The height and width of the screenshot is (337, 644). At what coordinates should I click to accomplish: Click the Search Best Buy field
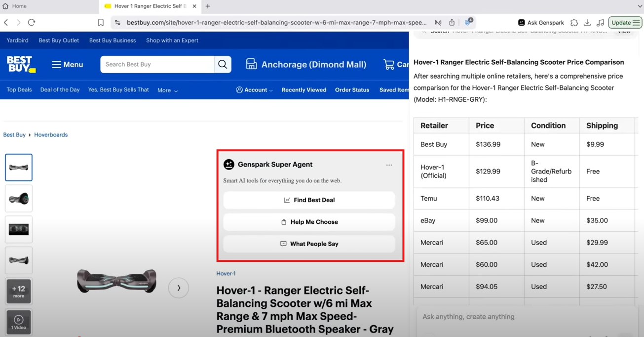[x=157, y=64]
